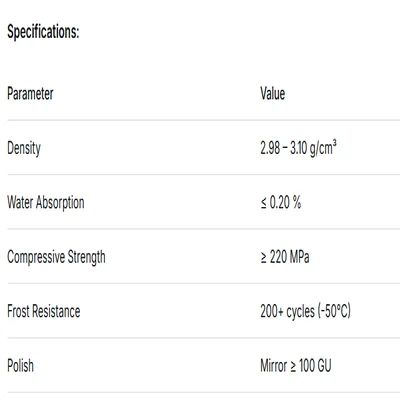This screenshot has height=400, width=400.
Task: Click the word Resistance in Frost Resistance
Action: 56,311
